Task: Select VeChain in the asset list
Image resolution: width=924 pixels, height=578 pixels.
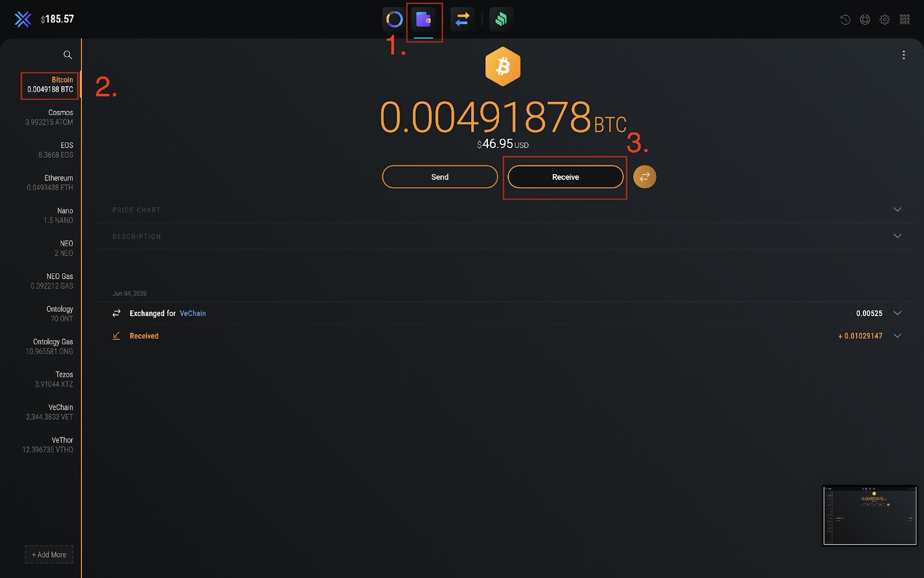Action: click(49, 412)
